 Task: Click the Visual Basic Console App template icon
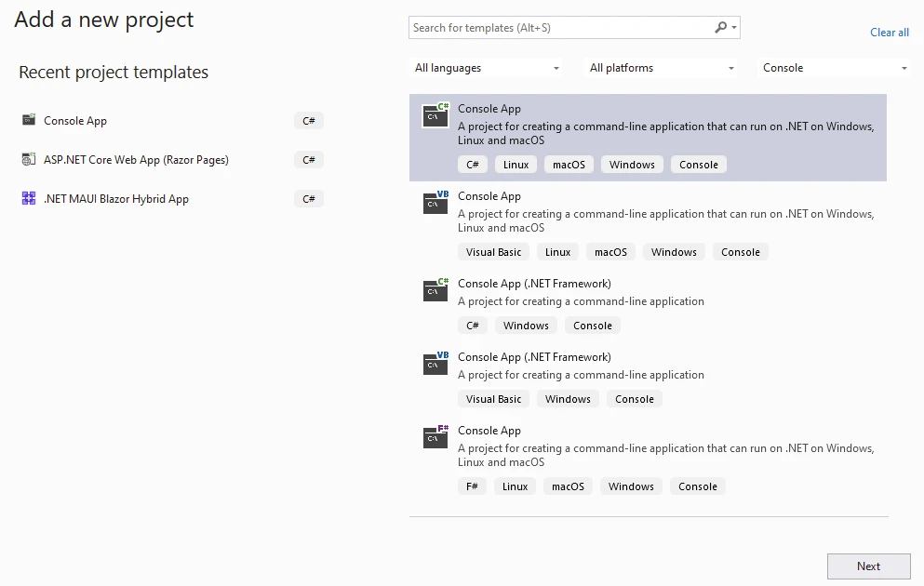[x=435, y=203]
